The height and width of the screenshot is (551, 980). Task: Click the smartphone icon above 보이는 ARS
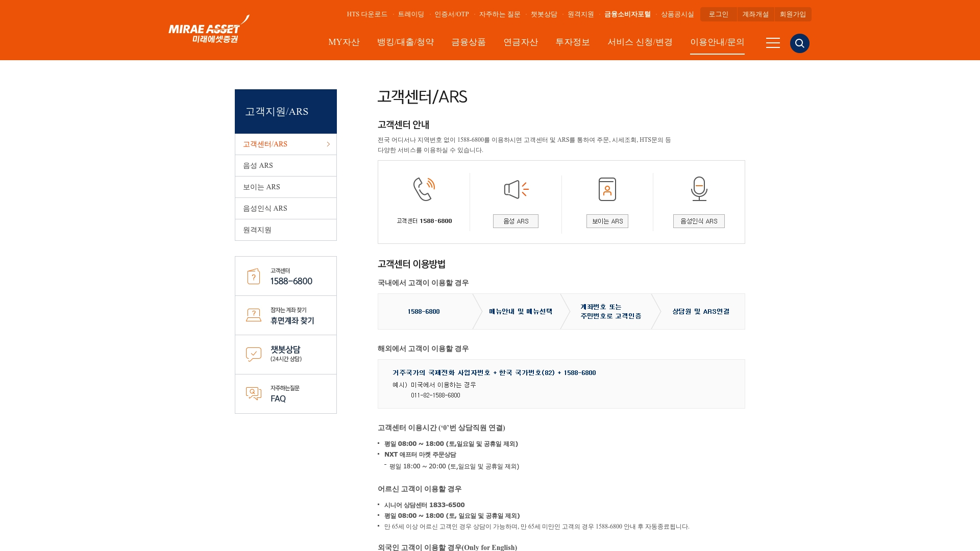(x=607, y=189)
